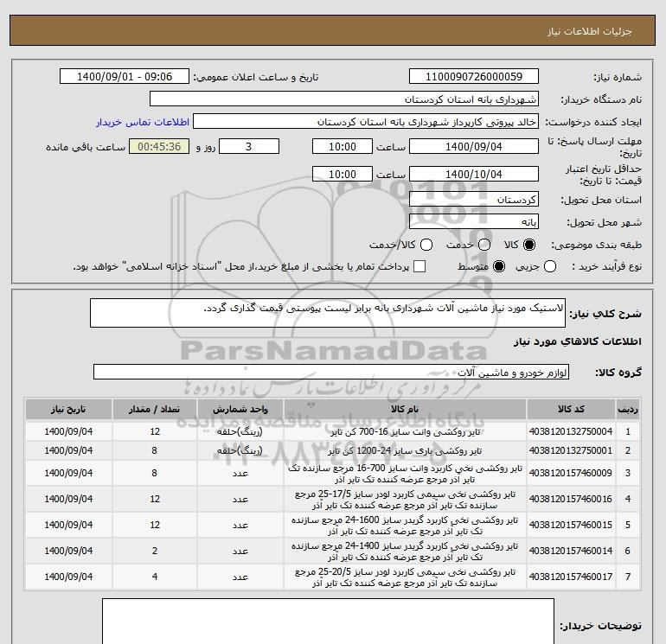Click item name with size 1200-24 in row 2

tap(405, 451)
